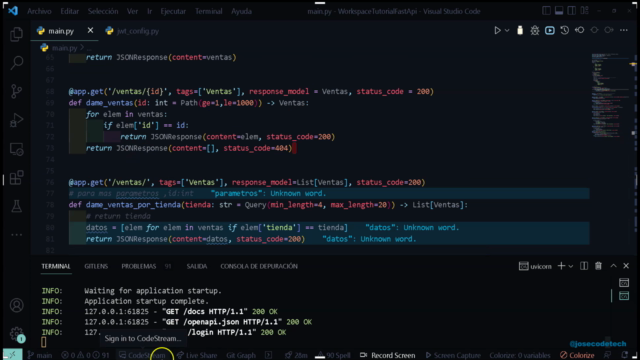Screen dimensions: 640x360
Task: Open the Testing flask view
Action: click(x=16, y=206)
